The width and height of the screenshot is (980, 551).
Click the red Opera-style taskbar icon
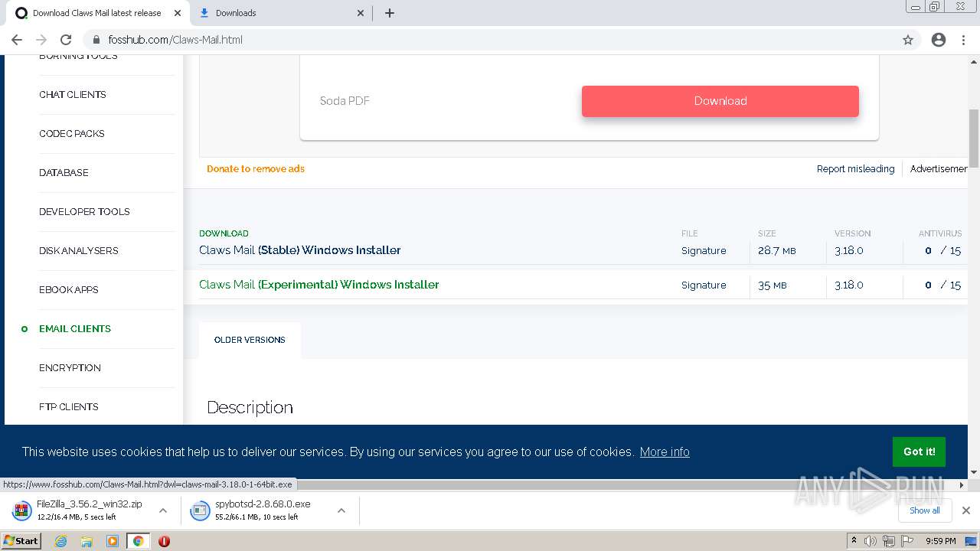pyautogui.click(x=164, y=541)
